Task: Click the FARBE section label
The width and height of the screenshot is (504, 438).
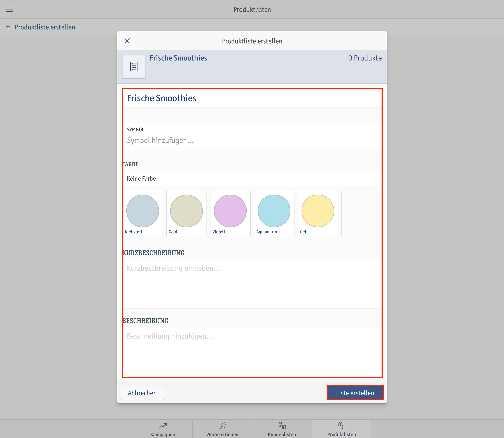Action: tap(130, 164)
